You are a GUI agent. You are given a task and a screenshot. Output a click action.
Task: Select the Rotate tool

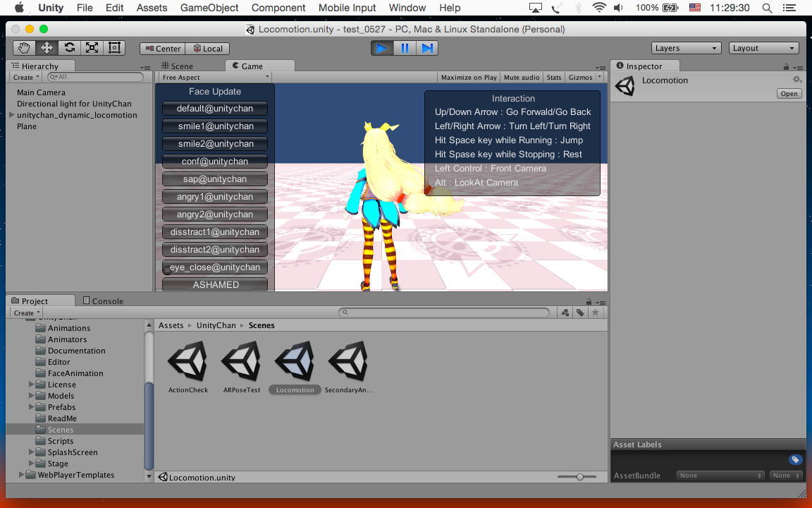point(69,48)
